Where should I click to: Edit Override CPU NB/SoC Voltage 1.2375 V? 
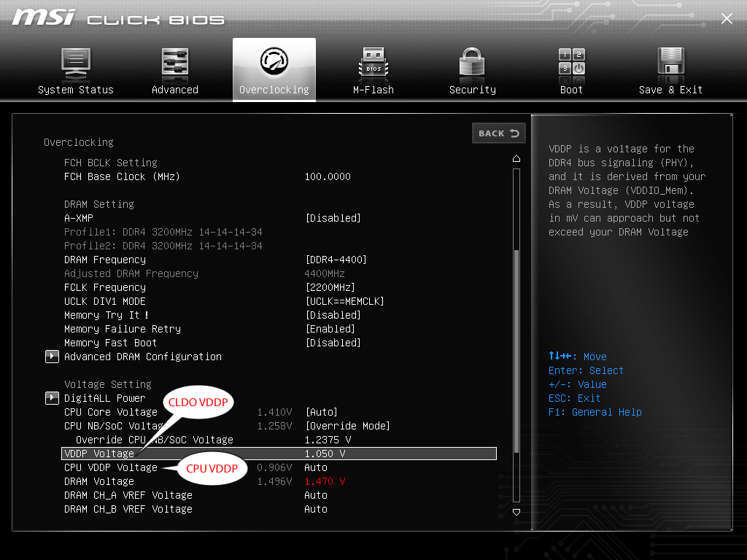pos(328,440)
